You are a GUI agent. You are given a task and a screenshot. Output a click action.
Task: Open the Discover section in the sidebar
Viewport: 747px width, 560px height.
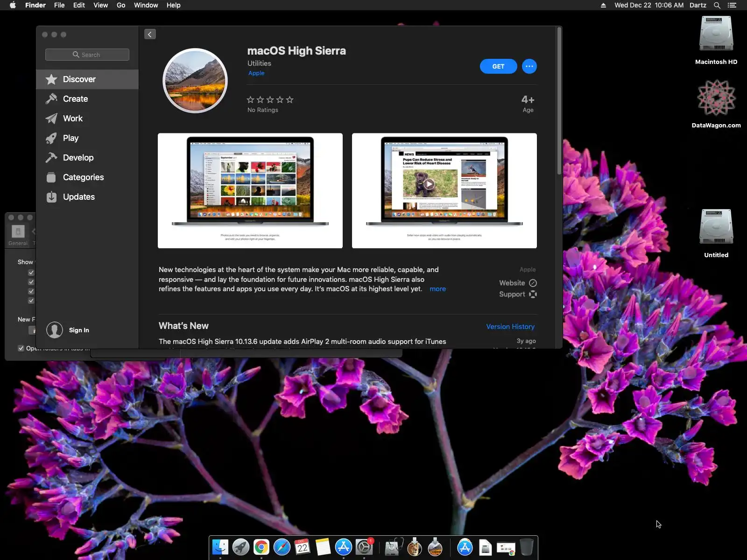87,79
